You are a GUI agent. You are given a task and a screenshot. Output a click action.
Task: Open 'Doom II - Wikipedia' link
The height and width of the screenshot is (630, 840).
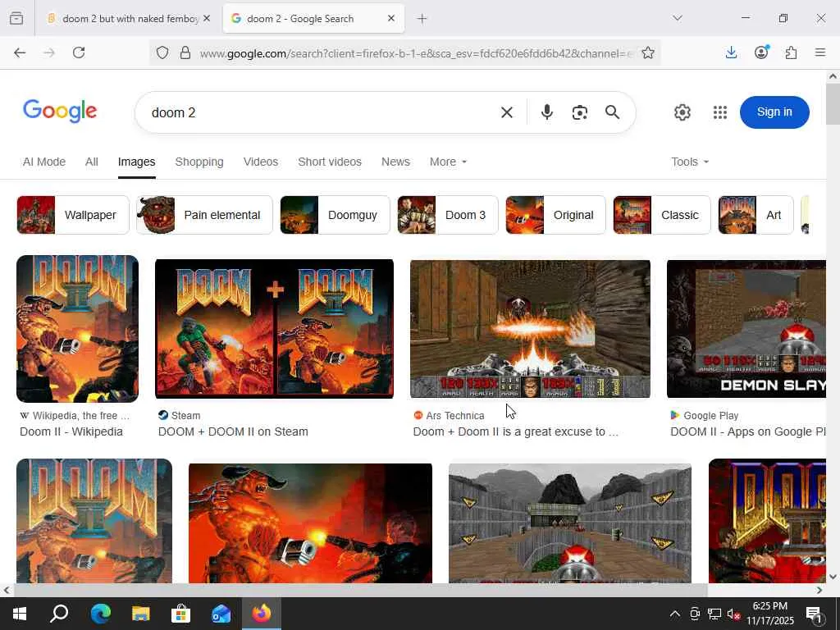point(71,431)
